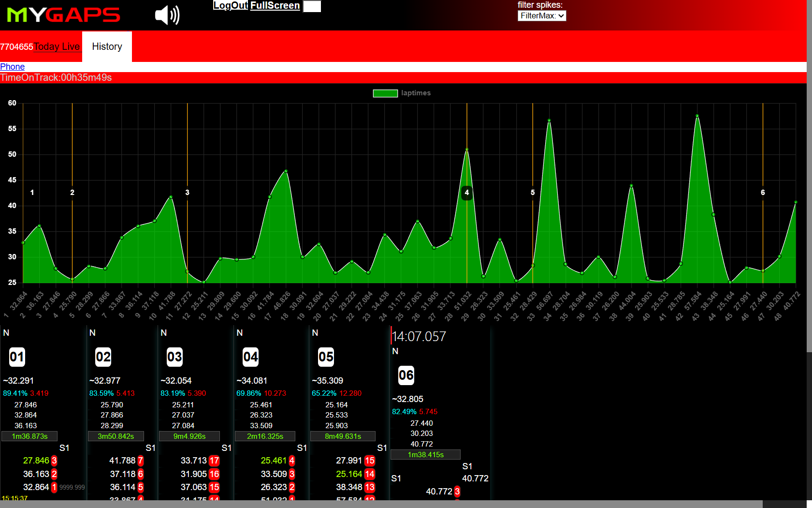Open the FilterMax dropdown

[542, 15]
